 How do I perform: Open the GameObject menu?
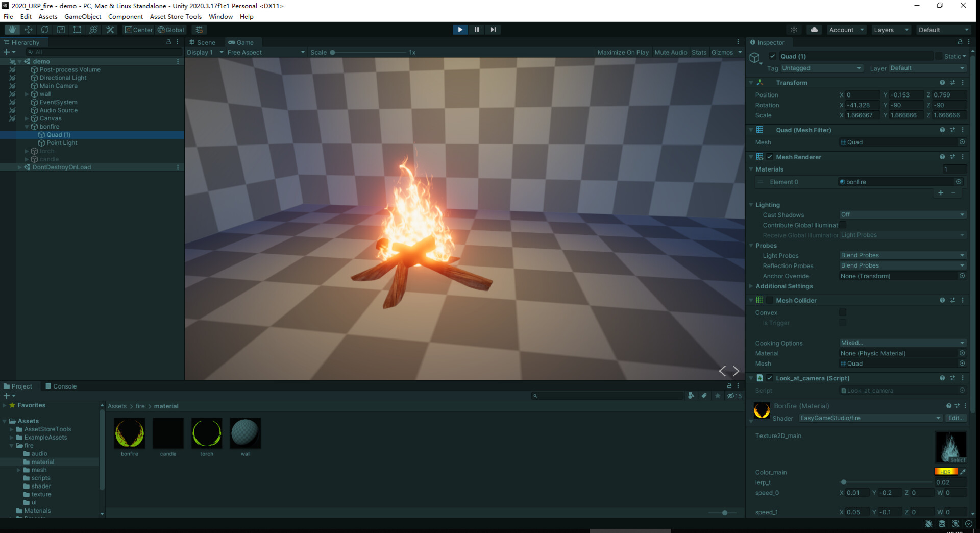click(83, 16)
